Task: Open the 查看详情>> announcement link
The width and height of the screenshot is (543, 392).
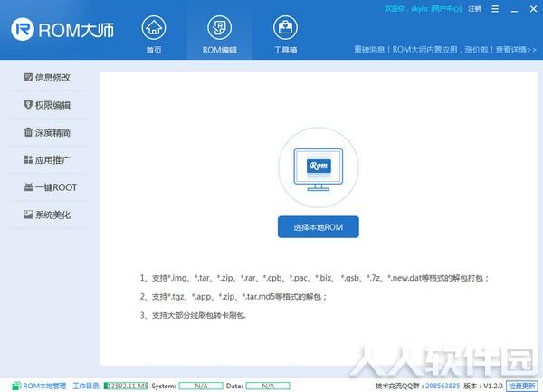Action: coord(516,50)
